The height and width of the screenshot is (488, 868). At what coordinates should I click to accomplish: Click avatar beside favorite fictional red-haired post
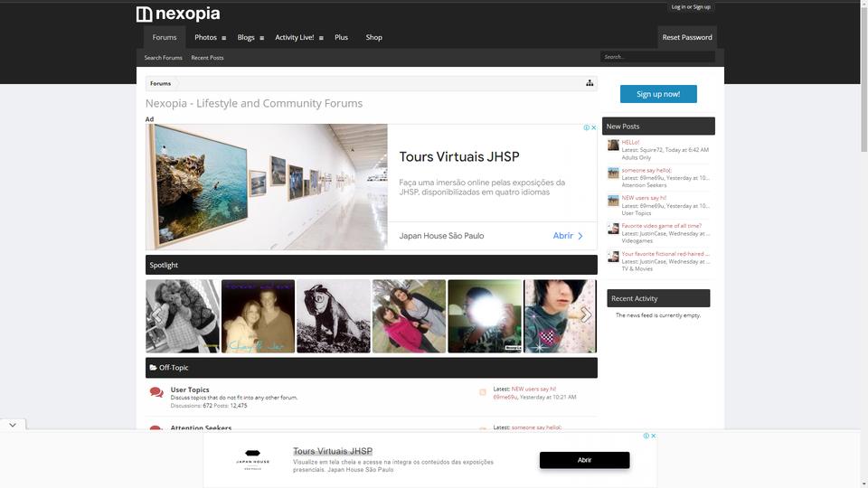(x=613, y=256)
